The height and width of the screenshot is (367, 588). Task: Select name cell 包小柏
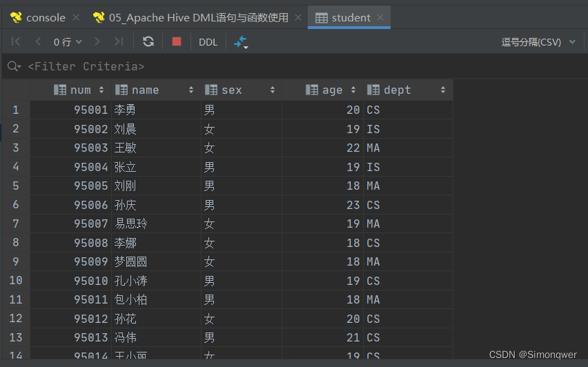coord(157,299)
